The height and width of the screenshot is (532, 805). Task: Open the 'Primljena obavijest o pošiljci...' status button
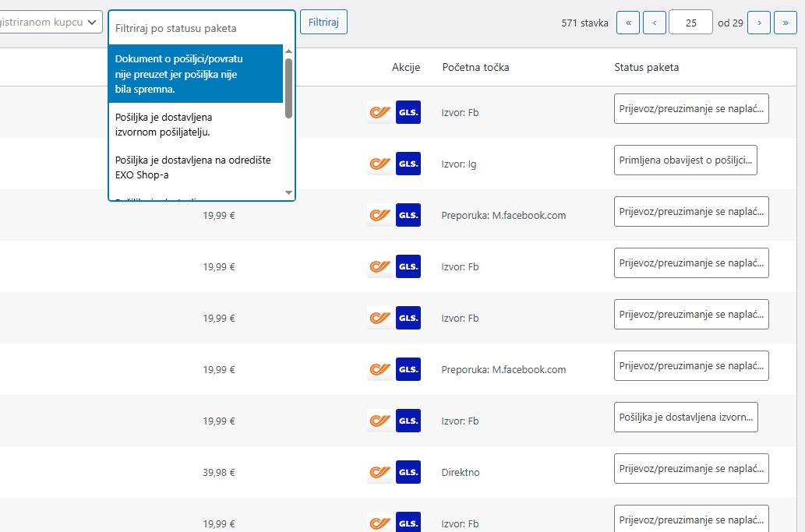[685, 160]
